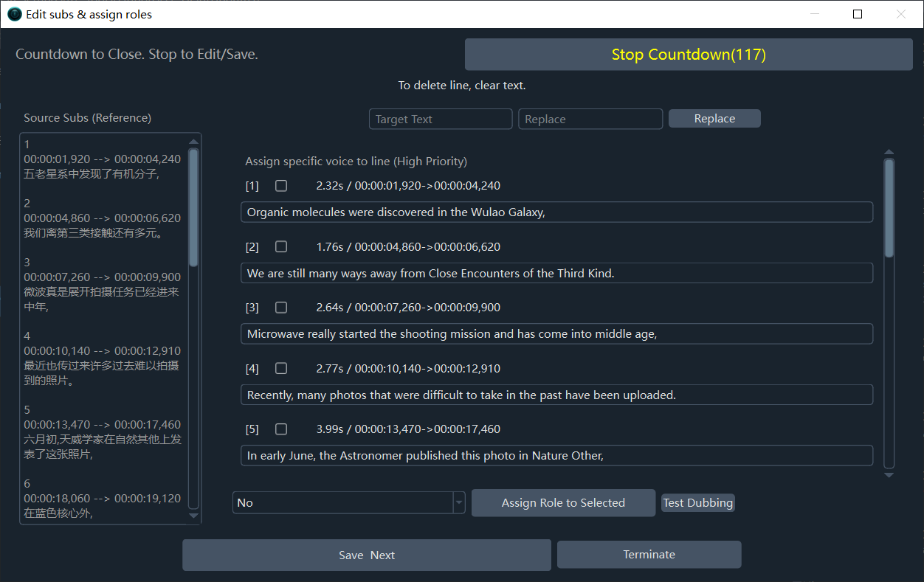Image resolution: width=924 pixels, height=582 pixels.
Task: Click the Assign Role to Selected button
Action: click(x=563, y=503)
